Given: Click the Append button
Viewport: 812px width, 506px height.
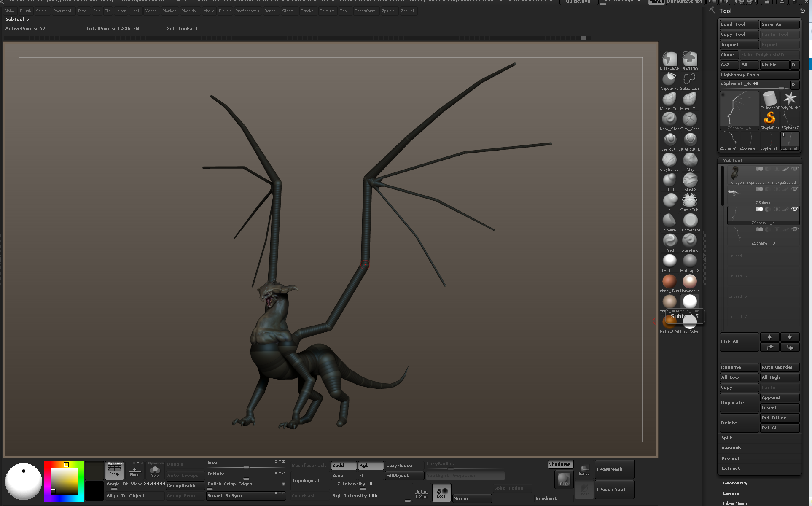Looking at the screenshot, I should click(780, 398).
